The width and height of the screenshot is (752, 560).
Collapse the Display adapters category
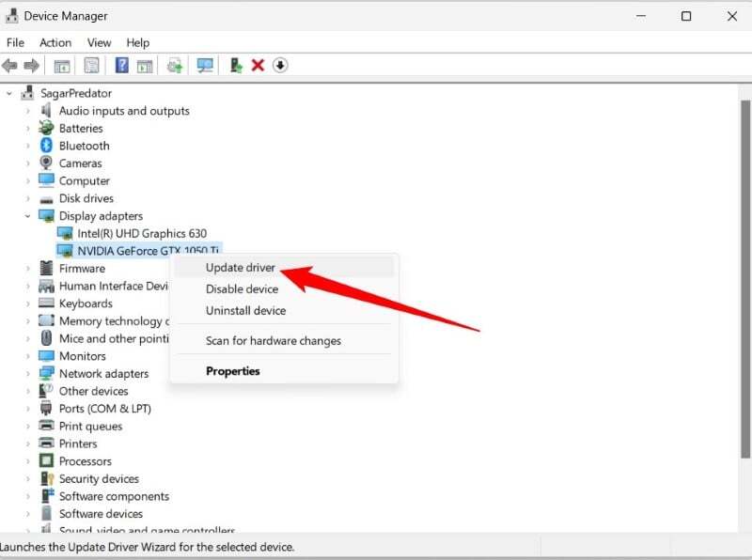click(28, 216)
